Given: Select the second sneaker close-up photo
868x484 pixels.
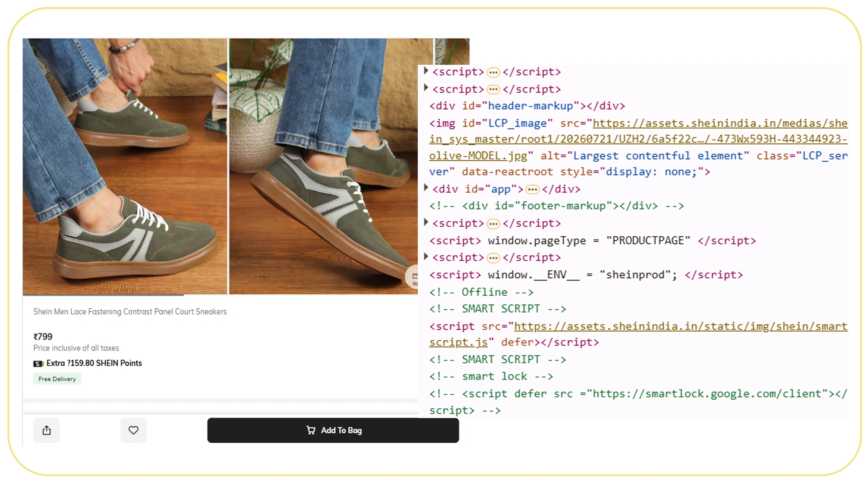Looking at the screenshot, I should click(x=323, y=166).
